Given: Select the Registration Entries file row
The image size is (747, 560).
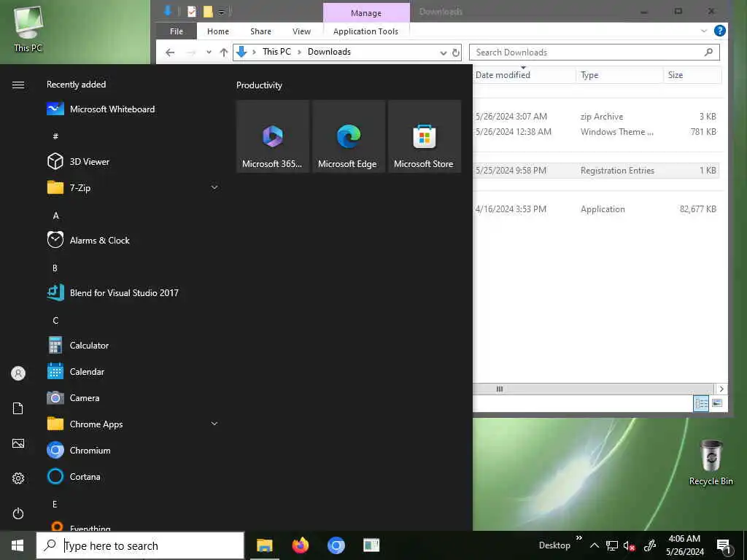Looking at the screenshot, I should click(x=596, y=171).
